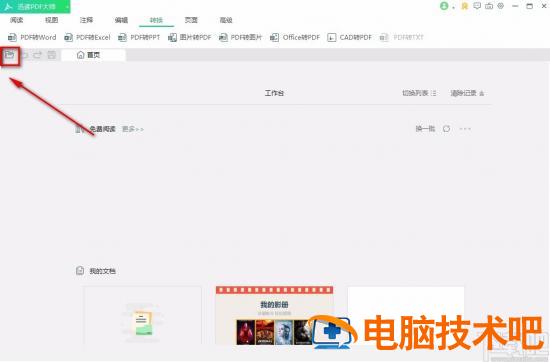Open the settings gear in title bar
The width and height of the screenshot is (550, 362).
click(x=501, y=6)
